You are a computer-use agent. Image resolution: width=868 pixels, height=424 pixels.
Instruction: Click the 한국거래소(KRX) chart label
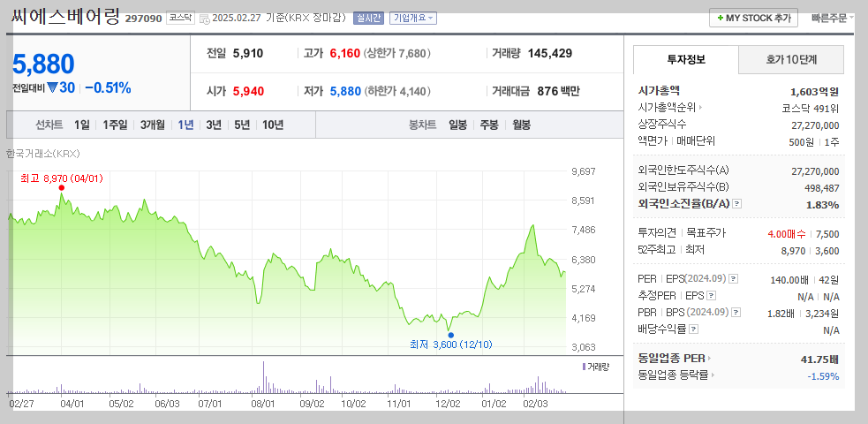(x=43, y=154)
